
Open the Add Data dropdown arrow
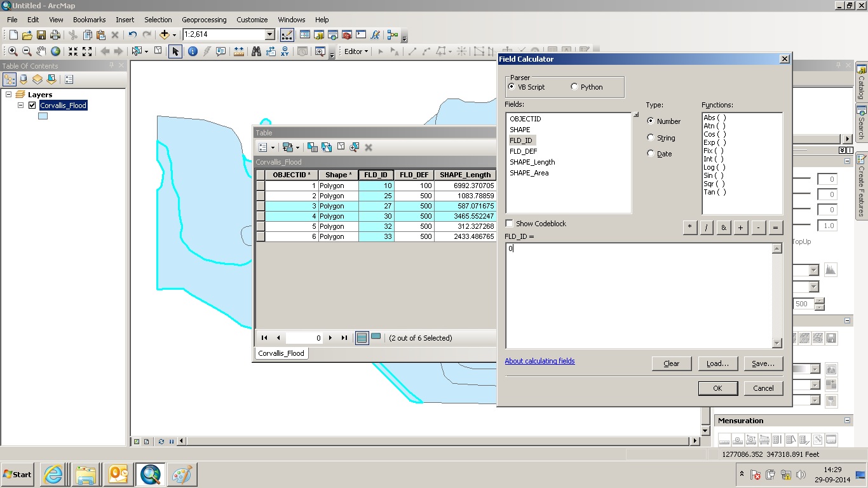(174, 35)
